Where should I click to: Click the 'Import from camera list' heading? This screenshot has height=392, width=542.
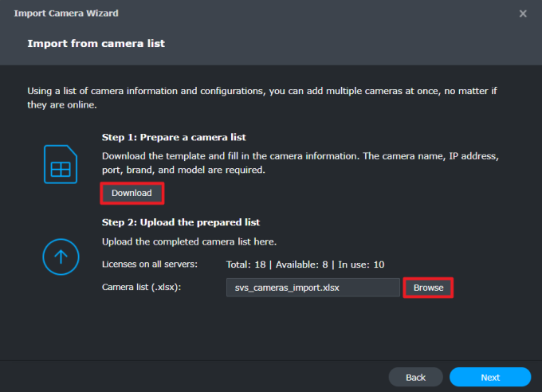tap(96, 43)
